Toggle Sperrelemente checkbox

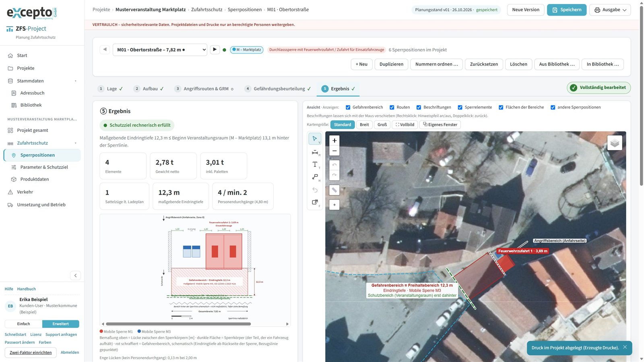point(460,107)
